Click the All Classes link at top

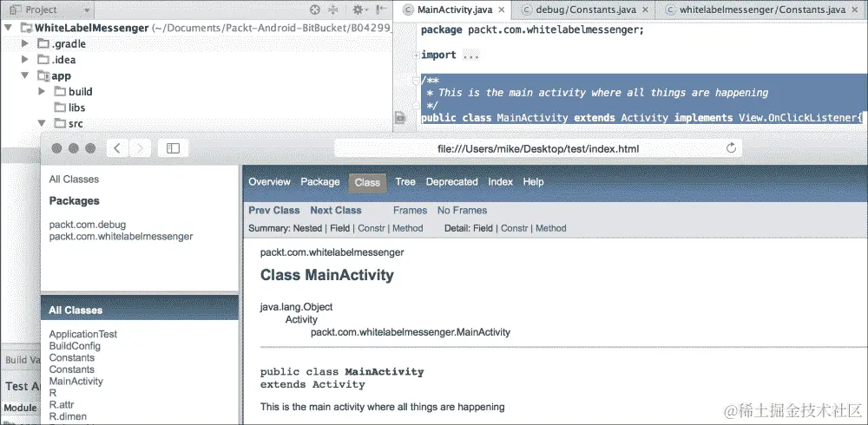(x=74, y=180)
